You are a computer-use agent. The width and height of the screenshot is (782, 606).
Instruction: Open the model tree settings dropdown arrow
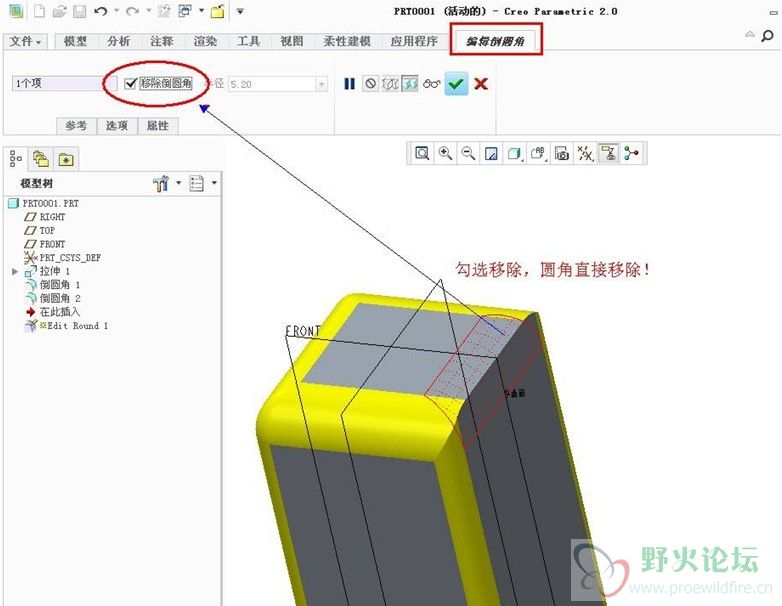(179, 183)
